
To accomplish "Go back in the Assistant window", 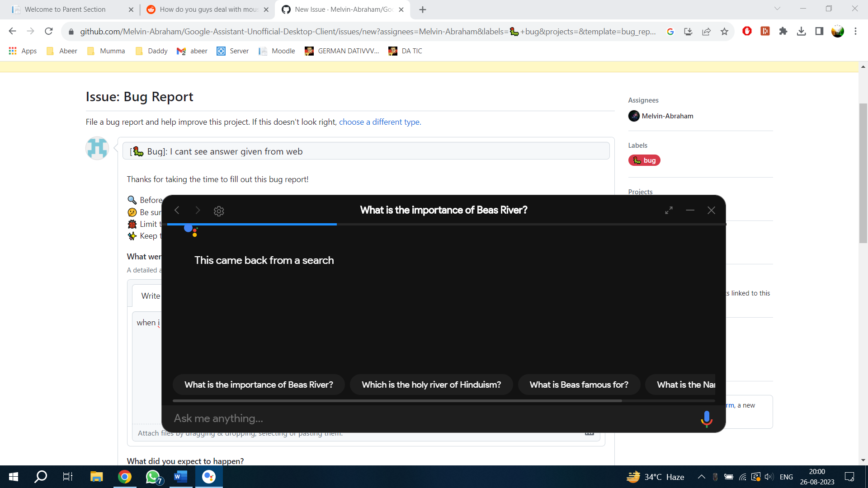I will [x=177, y=210].
